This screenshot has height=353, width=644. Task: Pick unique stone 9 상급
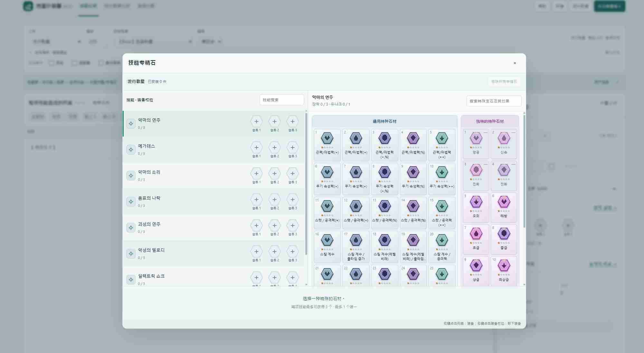point(476,271)
